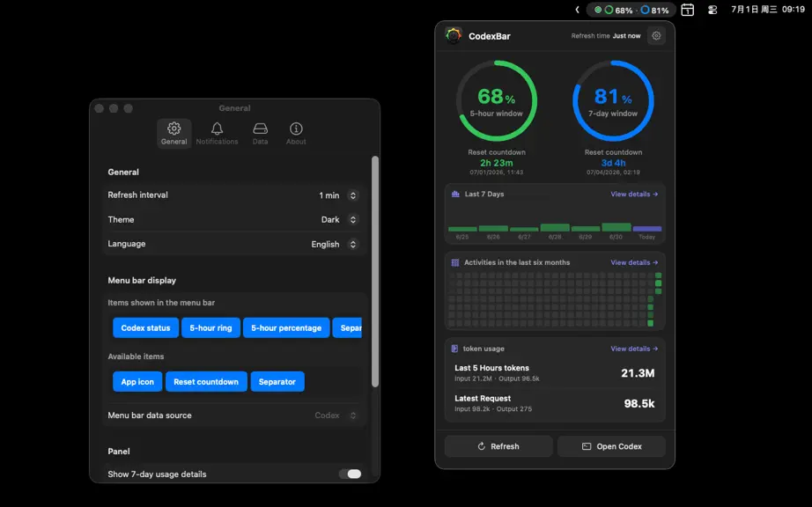The height and width of the screenshot is (507, 812).
Task: View details for six-month activities
Action: pos(634,262)
